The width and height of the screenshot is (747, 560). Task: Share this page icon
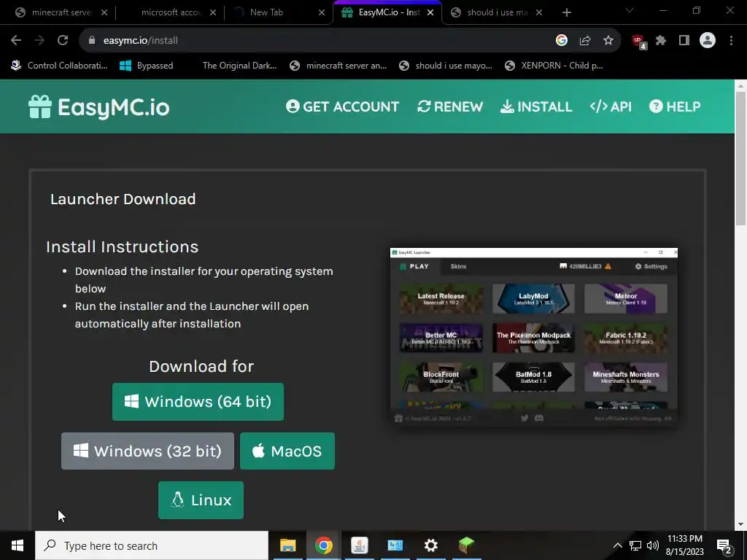[x=585, y=41]
